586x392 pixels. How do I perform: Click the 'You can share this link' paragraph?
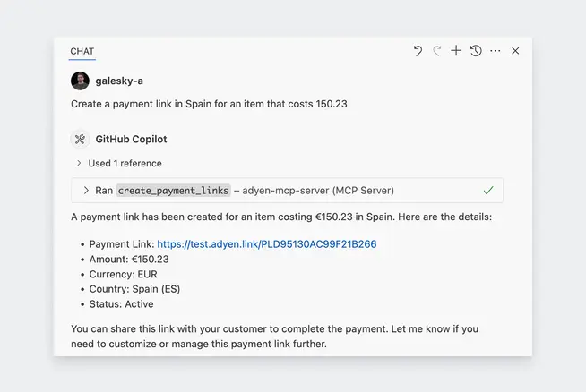pyautogui.click(x=275, y=337)
